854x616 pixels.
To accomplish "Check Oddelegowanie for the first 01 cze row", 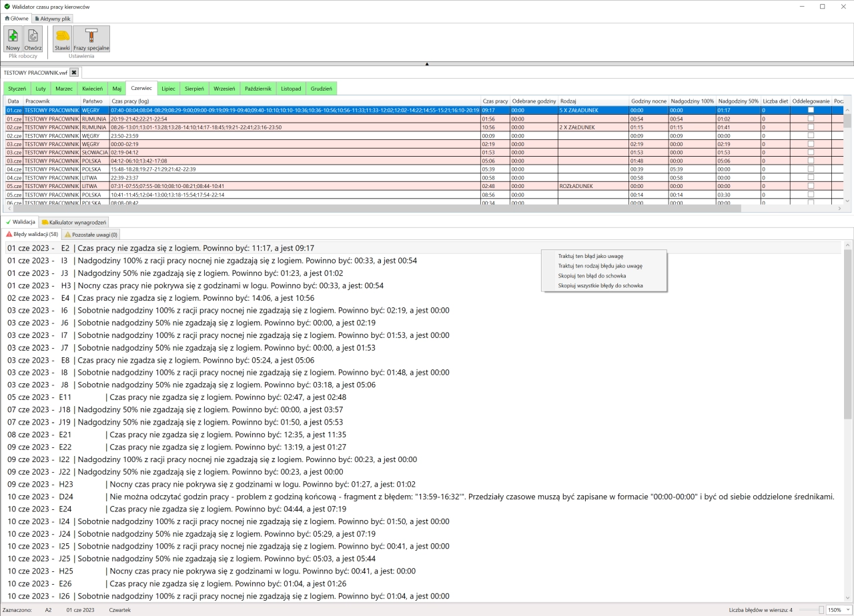I will pyautogui.click(x=811, y=110).
